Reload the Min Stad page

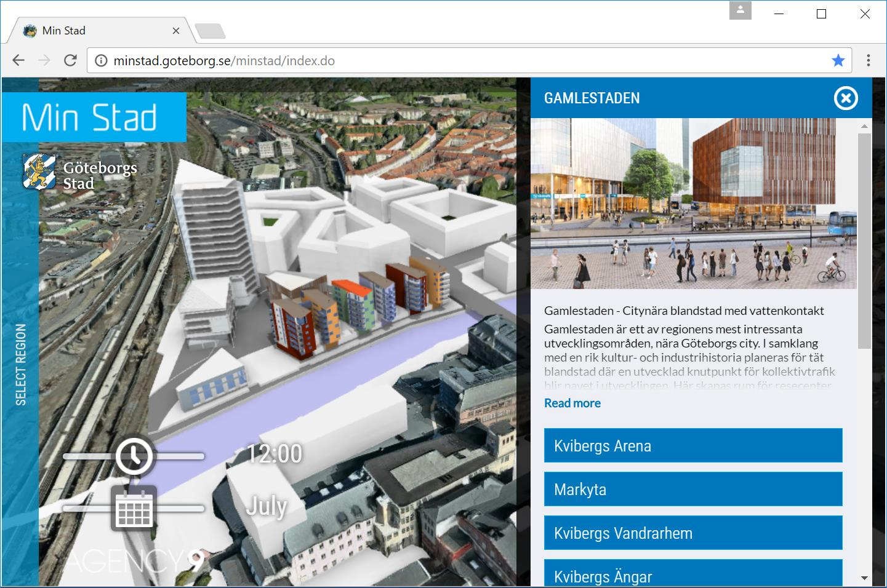tap(71, 60)
